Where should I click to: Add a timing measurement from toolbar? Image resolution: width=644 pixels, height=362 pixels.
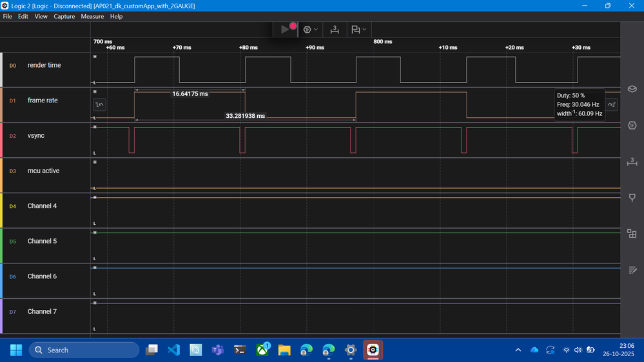(335, 30)
